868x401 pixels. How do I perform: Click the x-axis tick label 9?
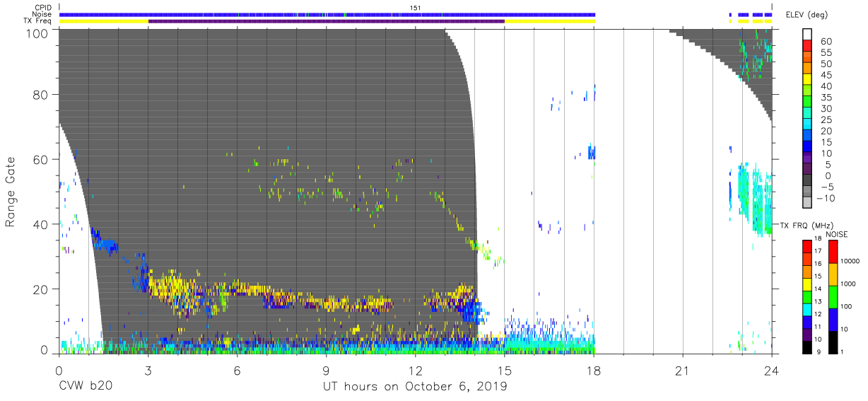tap(326, 371)
